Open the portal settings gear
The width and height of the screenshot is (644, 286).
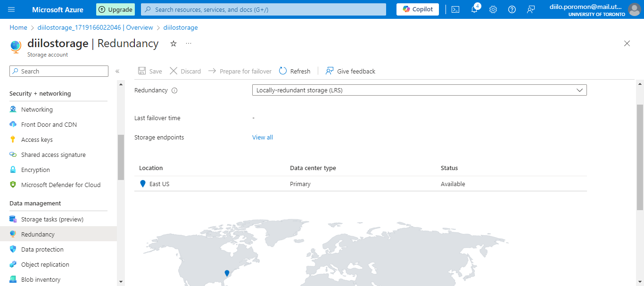pyautogui.click(x=493, y=9)
